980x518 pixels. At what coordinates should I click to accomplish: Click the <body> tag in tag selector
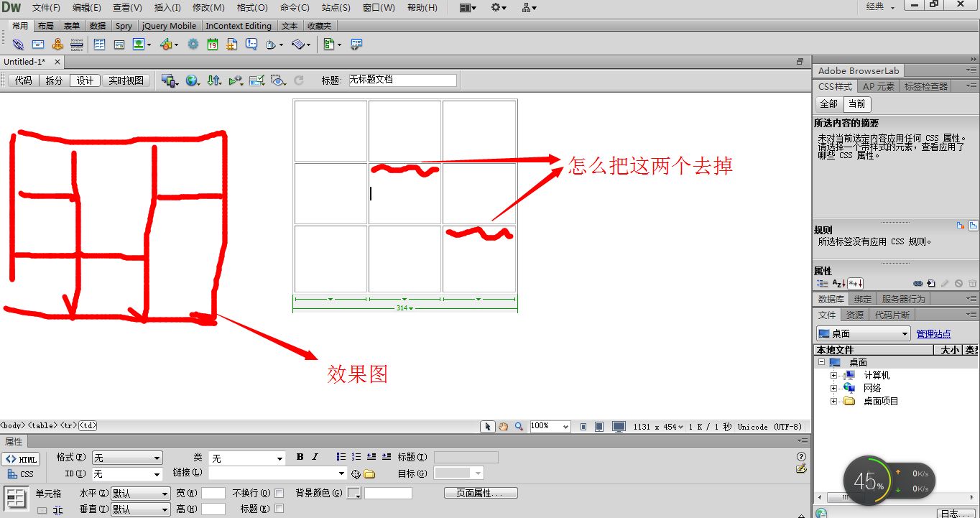coord(13,425)
